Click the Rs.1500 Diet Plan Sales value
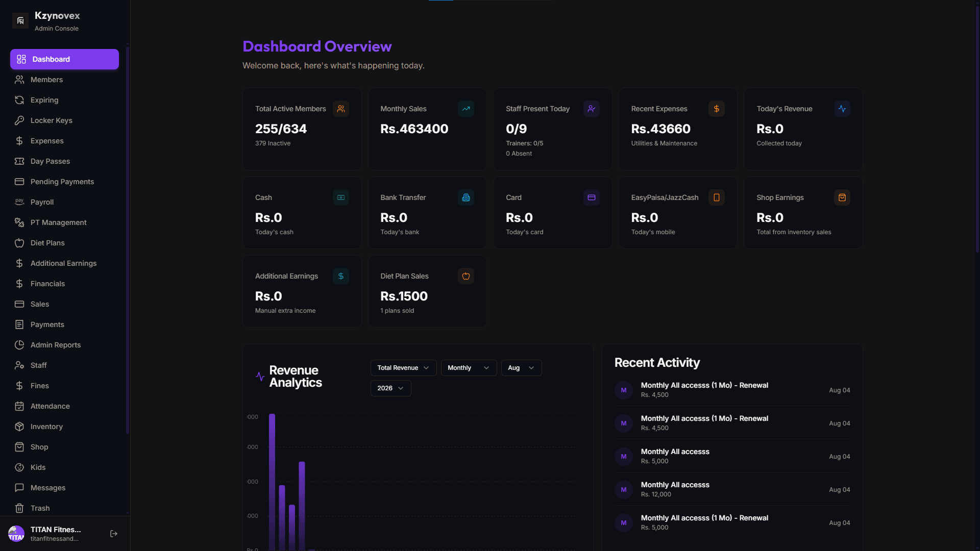Viewport: 980px width, 551px height. pyautogui.click(x=404, y=296)
